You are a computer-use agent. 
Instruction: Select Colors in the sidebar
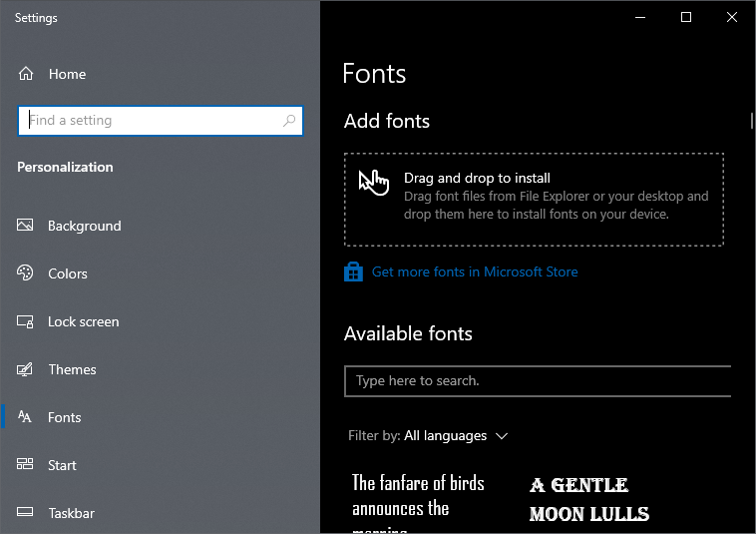tap(67, 273)
